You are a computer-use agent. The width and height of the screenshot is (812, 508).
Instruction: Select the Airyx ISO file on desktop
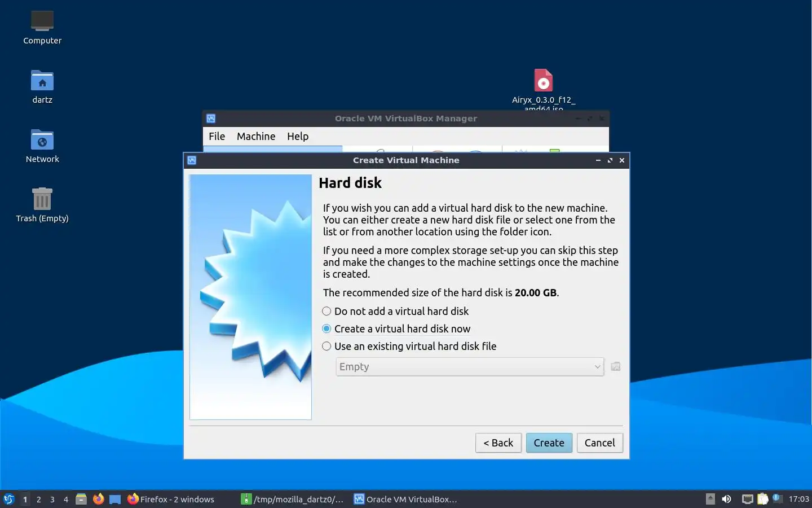544,89
